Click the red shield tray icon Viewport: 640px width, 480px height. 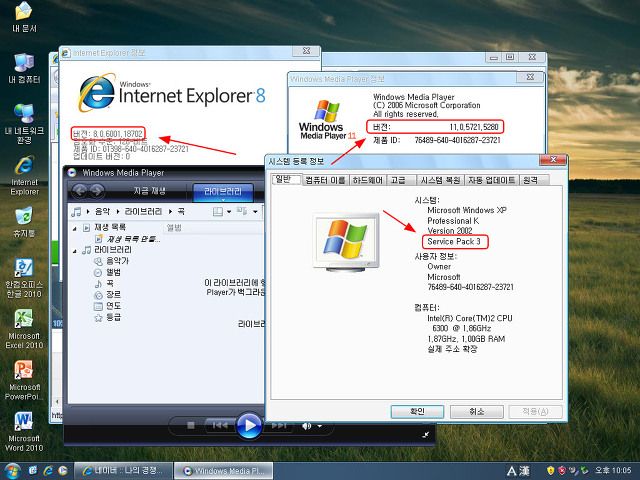coord(562,471)
